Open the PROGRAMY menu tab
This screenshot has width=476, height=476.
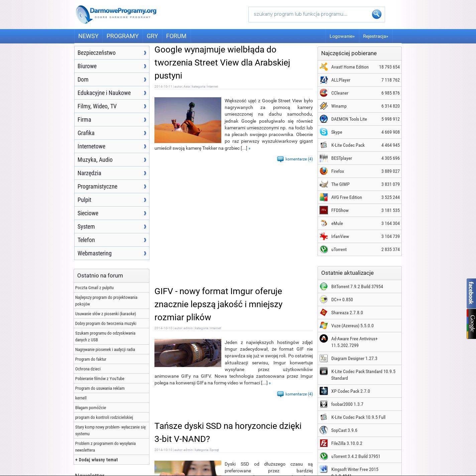[122, 36]
